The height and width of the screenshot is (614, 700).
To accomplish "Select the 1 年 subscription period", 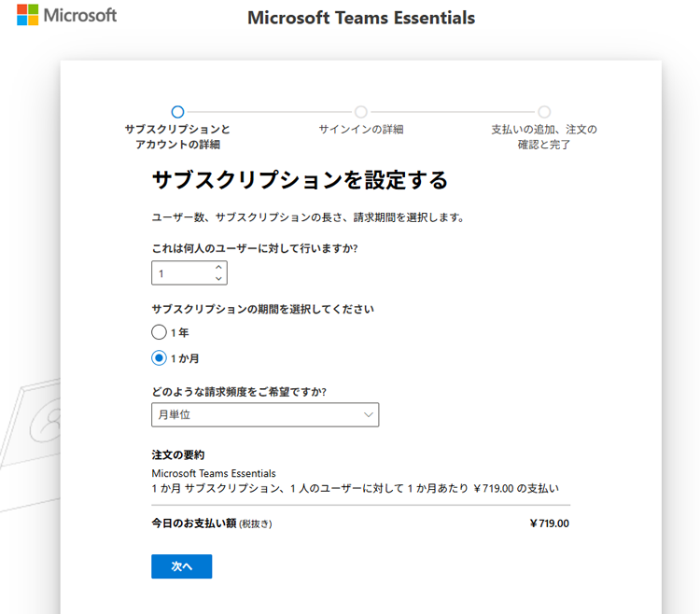I will 159,332.
